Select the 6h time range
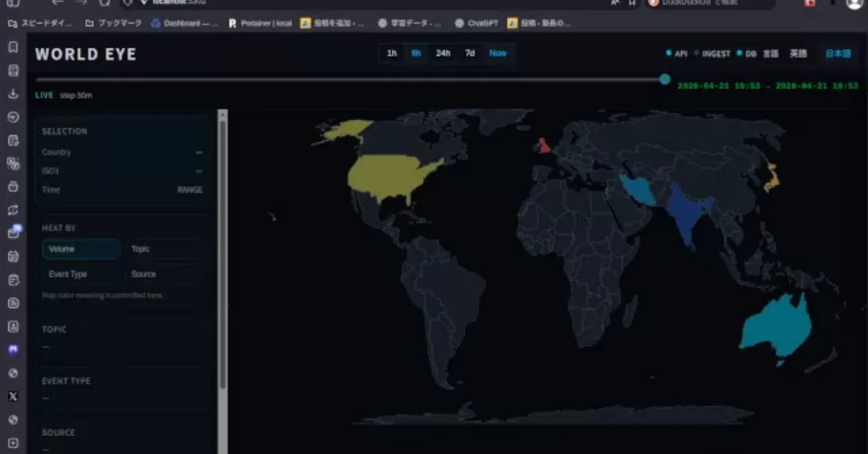The image size is (868, 454). 416,53
